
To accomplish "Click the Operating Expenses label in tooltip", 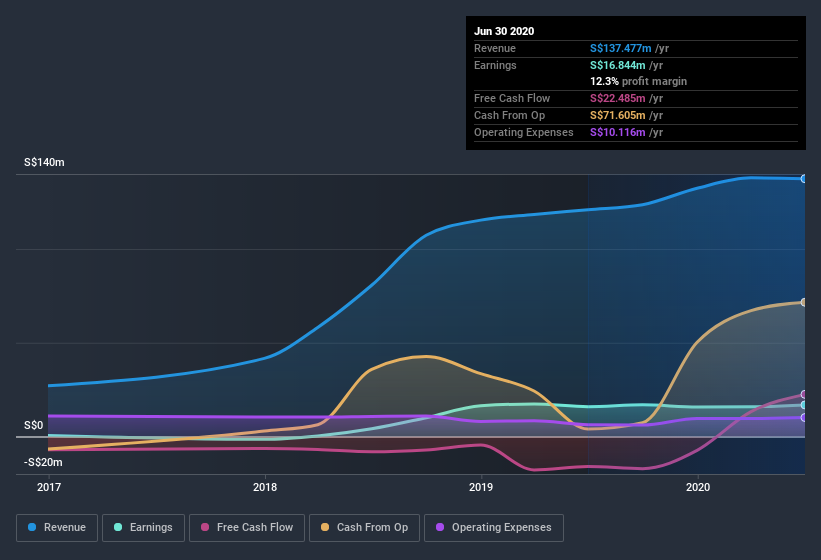I will tap(524, 132).
